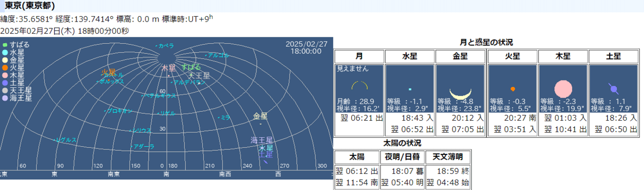This screenshot has height=190, width=644.
Task: Click the 翌 06:50 出 Saturn rise time
Action: [x=616, y=129]
